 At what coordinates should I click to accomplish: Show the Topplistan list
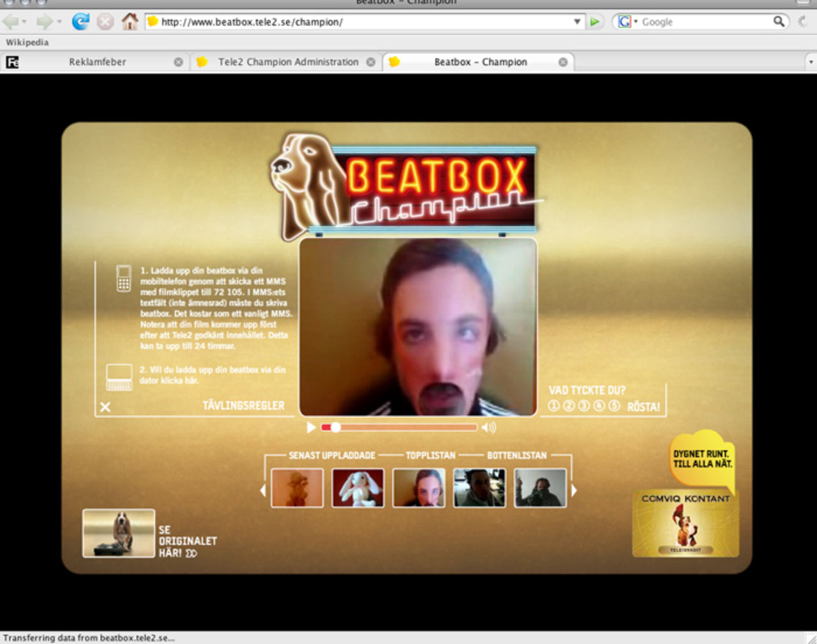click(431, 455)
